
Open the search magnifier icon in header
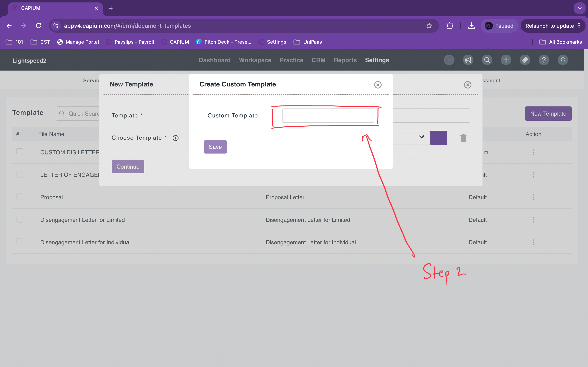487,60
